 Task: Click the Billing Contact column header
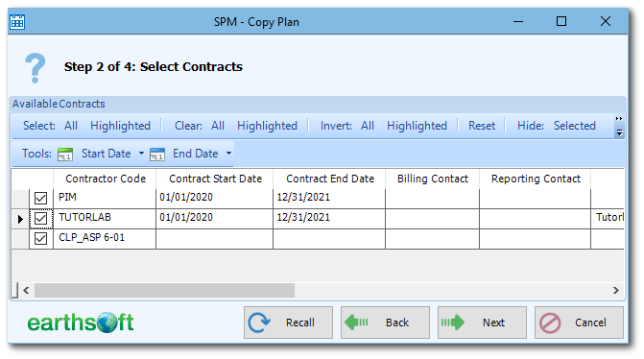click(x=433, y=179)
